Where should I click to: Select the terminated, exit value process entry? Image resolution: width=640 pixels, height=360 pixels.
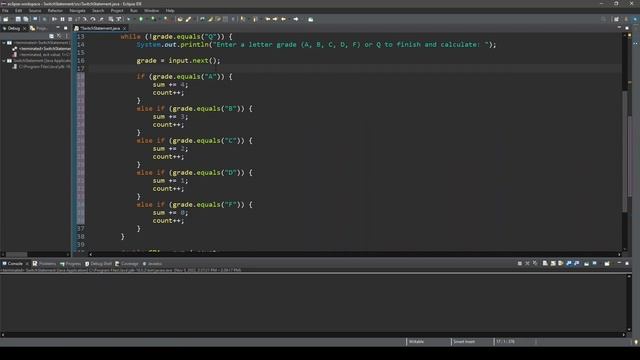[42, 54]
